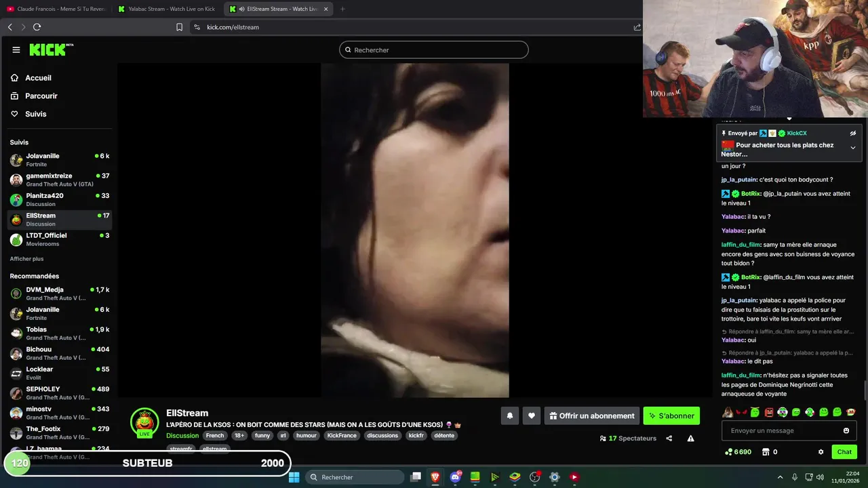Open the points shop icon
This screenshot has height=488, width=868.
point(766,452)
